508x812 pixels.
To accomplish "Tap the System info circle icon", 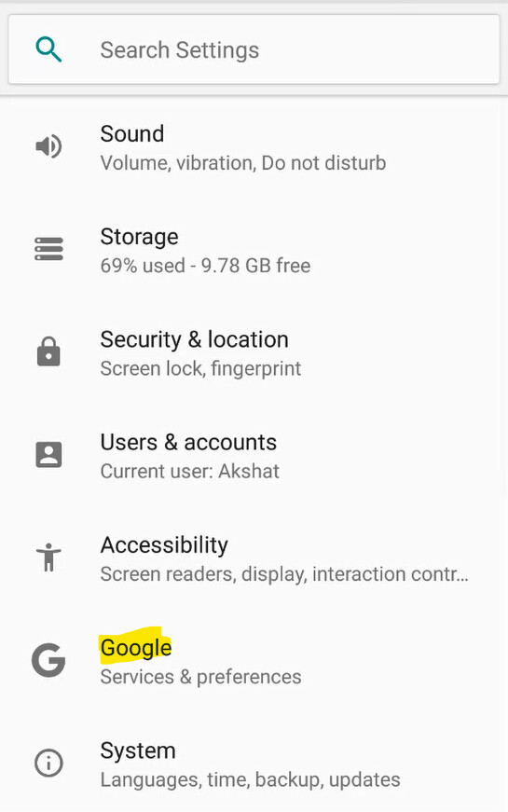I will coord(48,763).
